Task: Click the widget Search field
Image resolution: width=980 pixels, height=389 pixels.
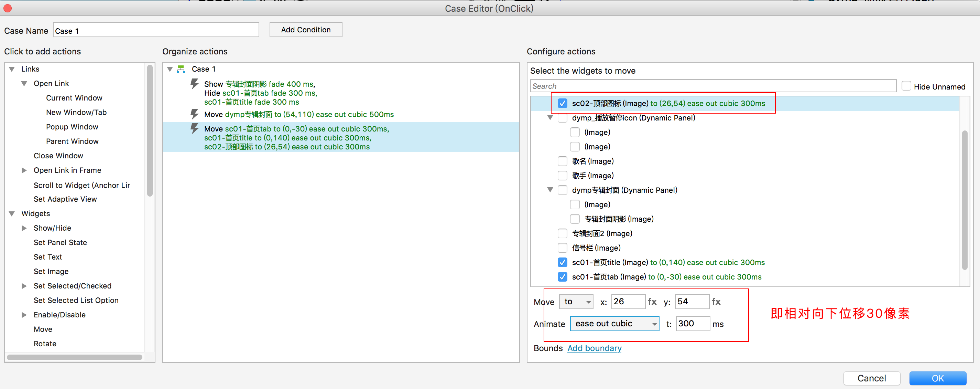Action: tap(713, 86)
